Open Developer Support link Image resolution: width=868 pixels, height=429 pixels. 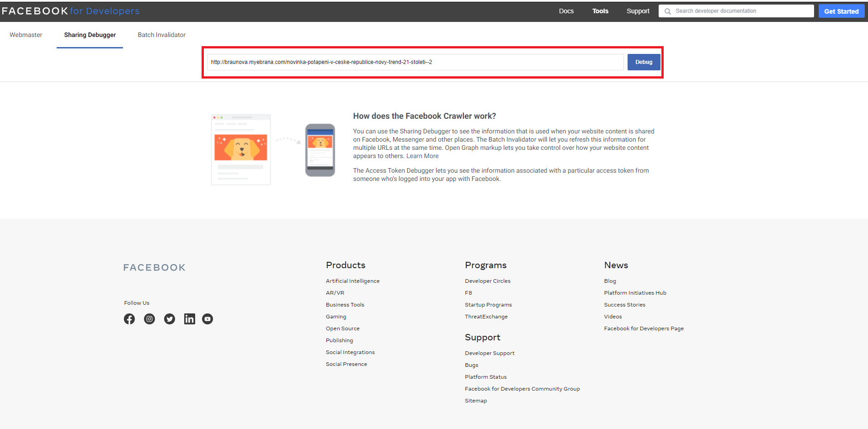490,353
